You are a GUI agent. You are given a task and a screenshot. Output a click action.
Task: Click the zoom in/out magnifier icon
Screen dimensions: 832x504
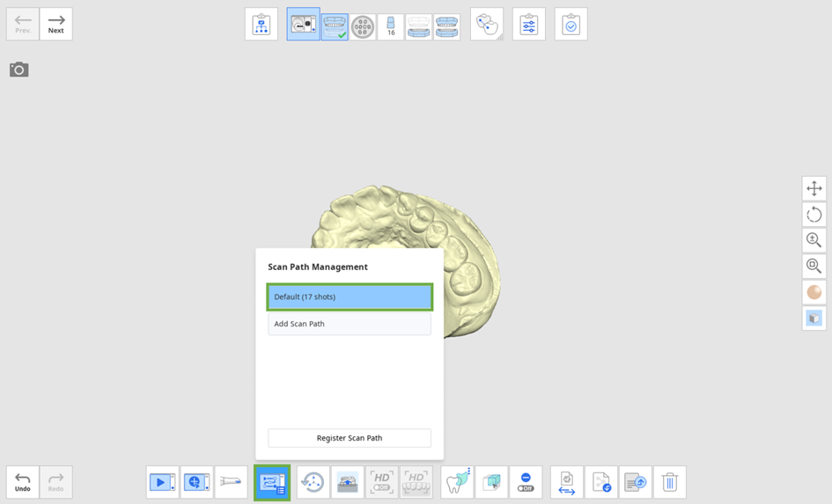(x=814, y=240)
